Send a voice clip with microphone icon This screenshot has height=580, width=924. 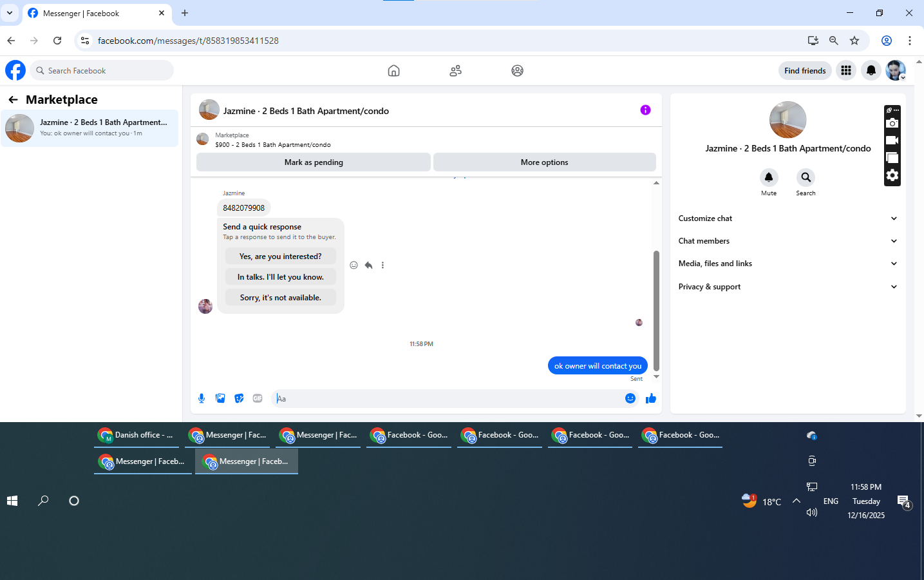pos(202,398)
